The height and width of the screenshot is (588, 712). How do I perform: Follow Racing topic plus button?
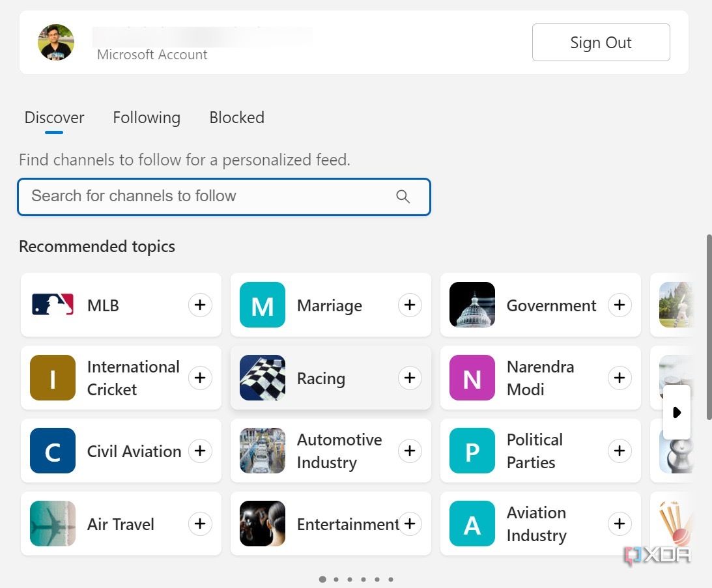tap(410, 378)
